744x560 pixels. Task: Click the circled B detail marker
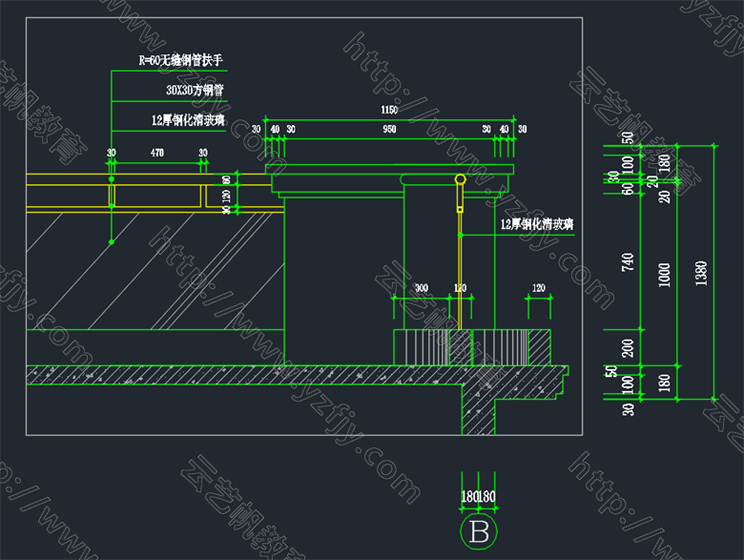click(479, 531)
